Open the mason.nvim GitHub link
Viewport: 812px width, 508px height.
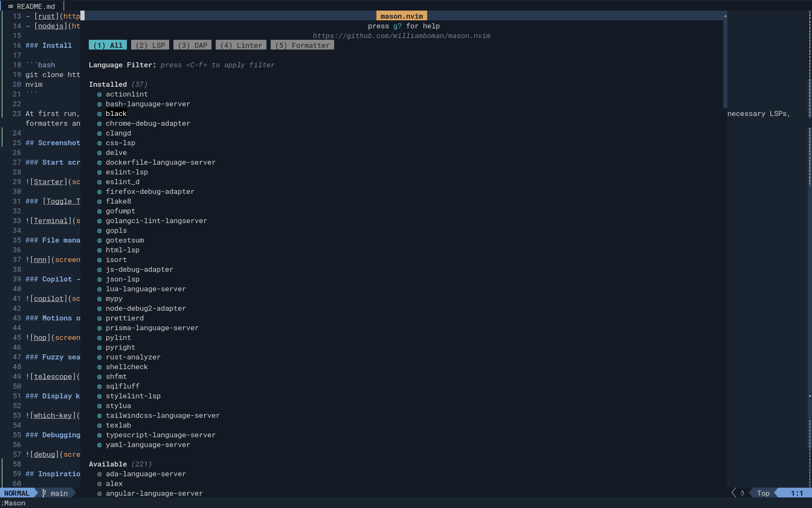pyautogui.click(x=401, y=36)
